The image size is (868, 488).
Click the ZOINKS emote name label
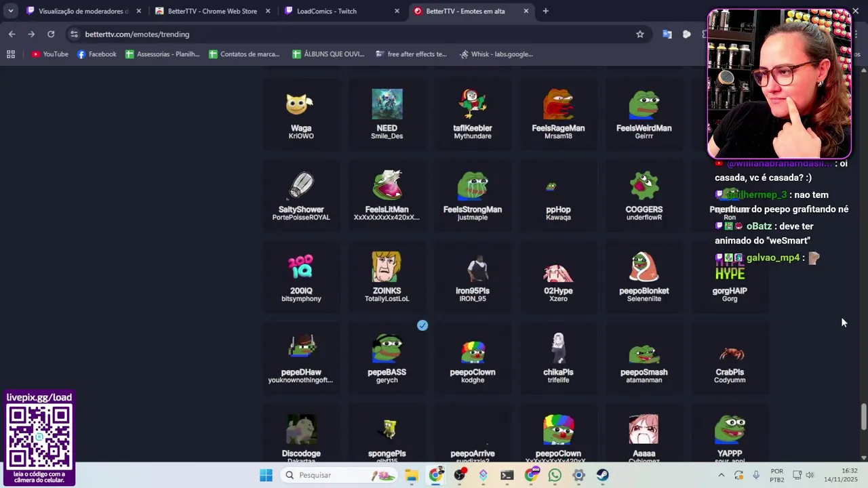tap(387, 291)
